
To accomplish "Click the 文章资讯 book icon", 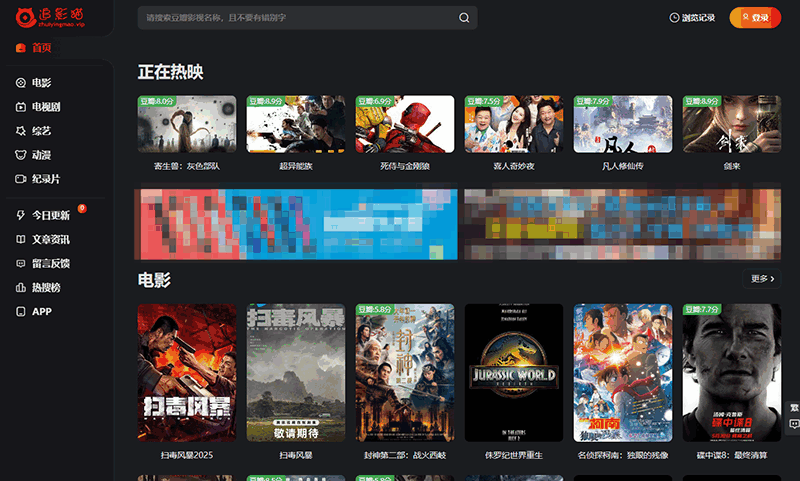I will point(21,239).
